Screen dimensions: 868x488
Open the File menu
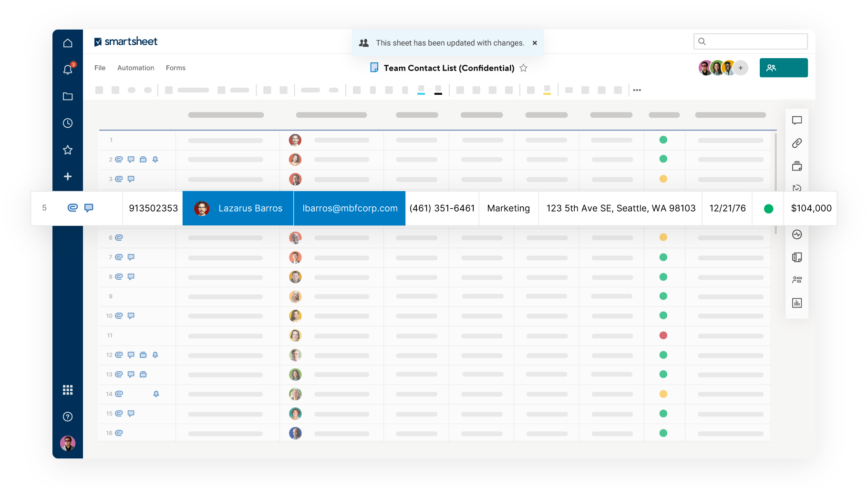[100, 68]
